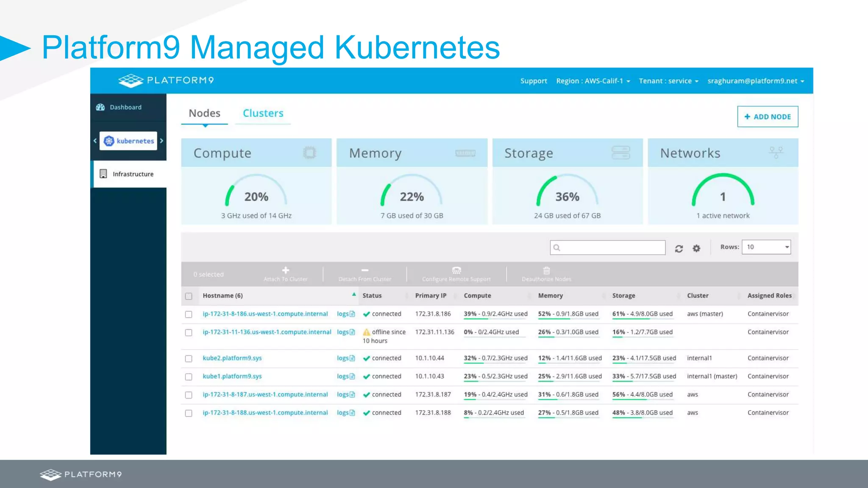
Task: Expand the Region AWS-Calif-1 dropdown
Action: pos(593,81)
